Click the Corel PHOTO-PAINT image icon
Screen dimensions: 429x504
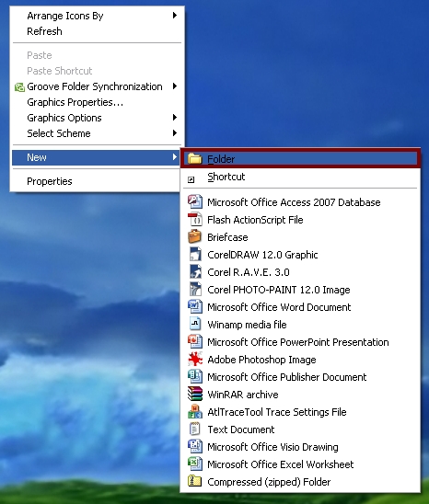click(x=195, y=289)
